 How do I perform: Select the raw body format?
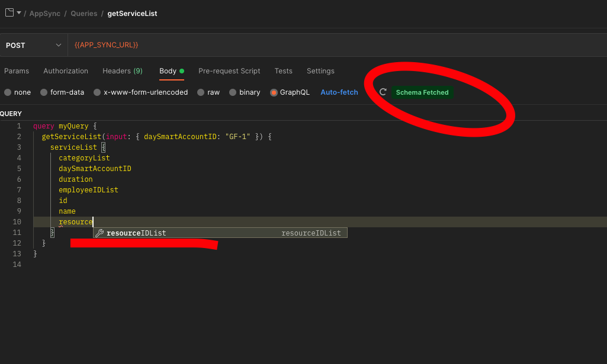coord(208,92)
